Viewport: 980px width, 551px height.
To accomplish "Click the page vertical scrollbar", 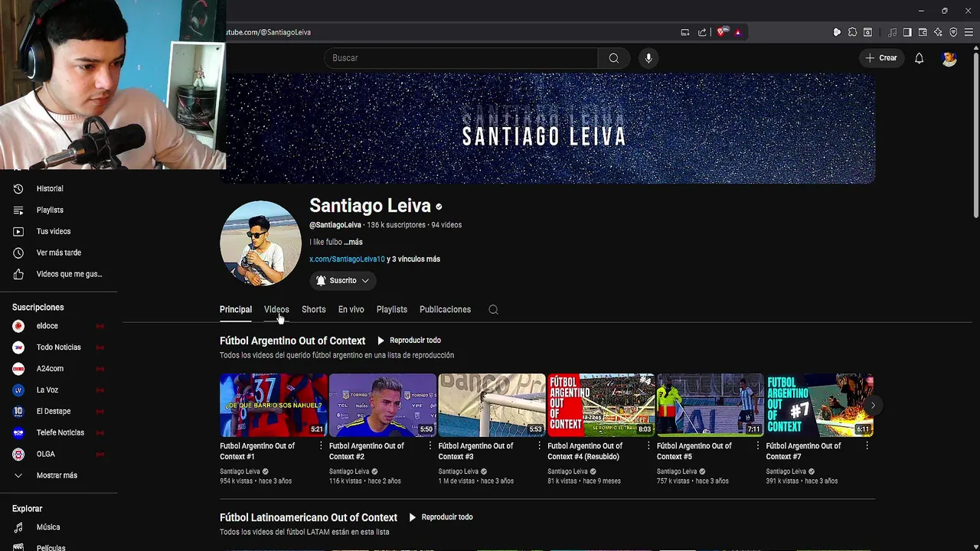I will point(975,134).
